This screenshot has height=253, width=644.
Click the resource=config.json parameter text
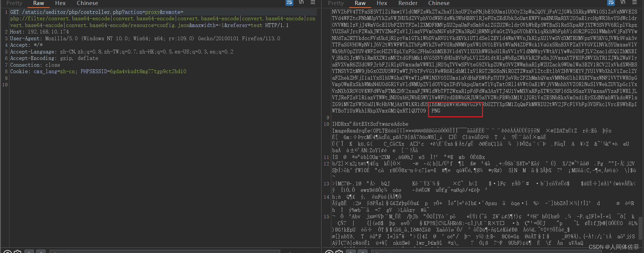click(x=160, y=25)
